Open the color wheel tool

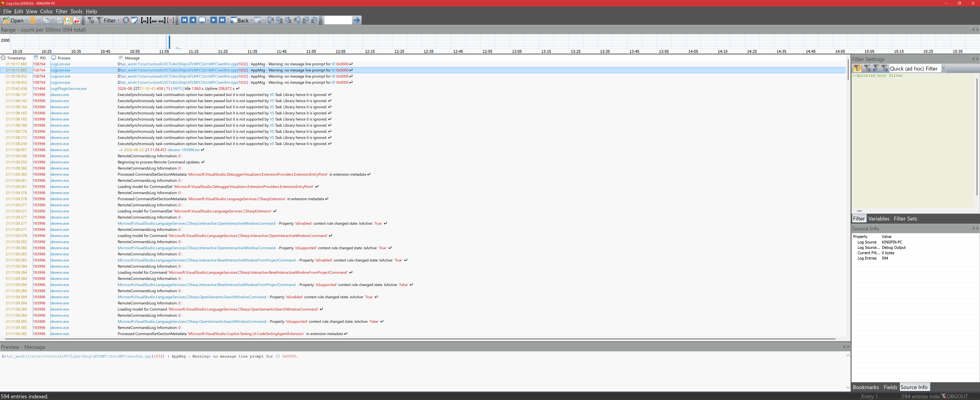click(126, 20)
